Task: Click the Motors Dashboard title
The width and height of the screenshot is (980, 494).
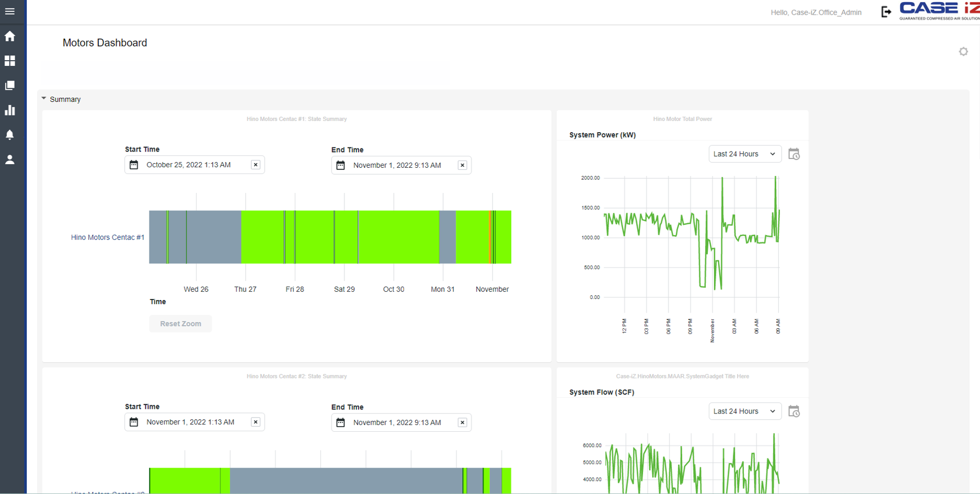Action: click(x=105, y=43)
